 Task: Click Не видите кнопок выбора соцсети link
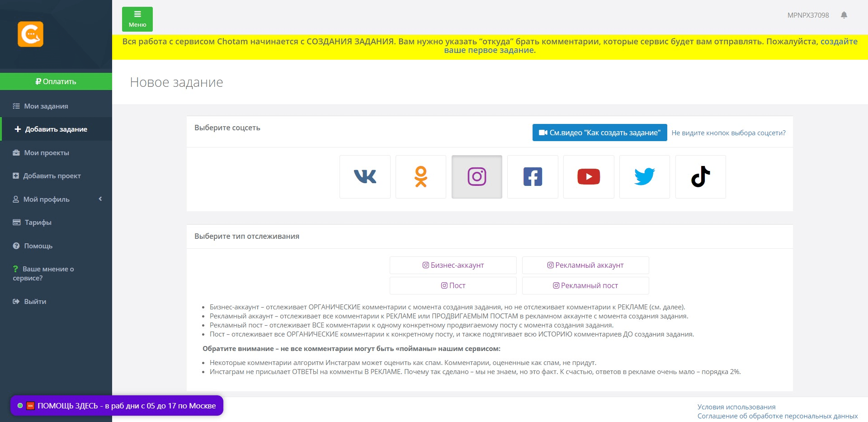(x=728, y=133)
